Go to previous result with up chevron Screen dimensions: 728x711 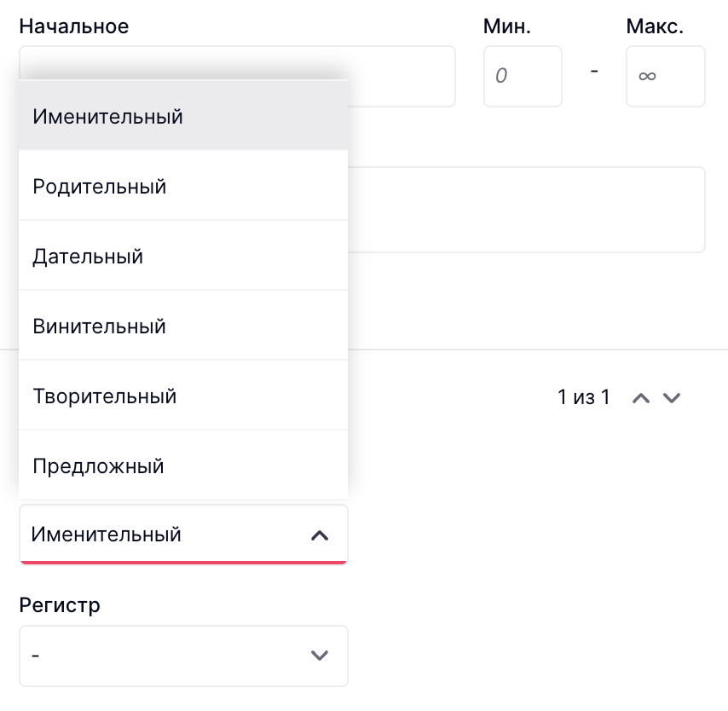click(x=641, y=398)
